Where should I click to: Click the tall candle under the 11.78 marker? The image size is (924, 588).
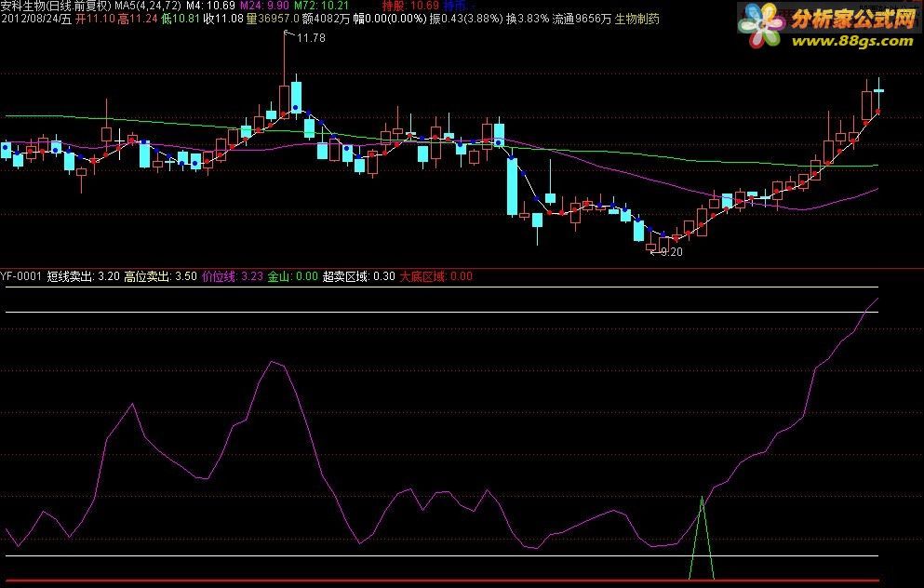coord(284,73)
